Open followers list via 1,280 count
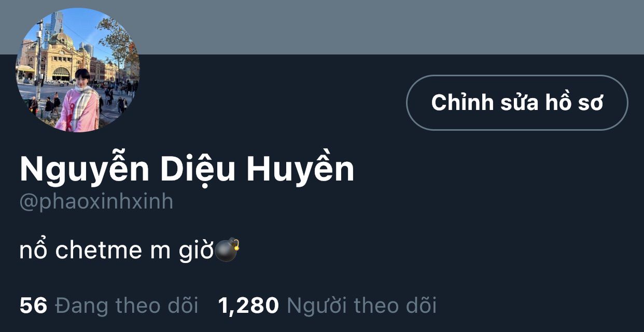 [248, 306]
